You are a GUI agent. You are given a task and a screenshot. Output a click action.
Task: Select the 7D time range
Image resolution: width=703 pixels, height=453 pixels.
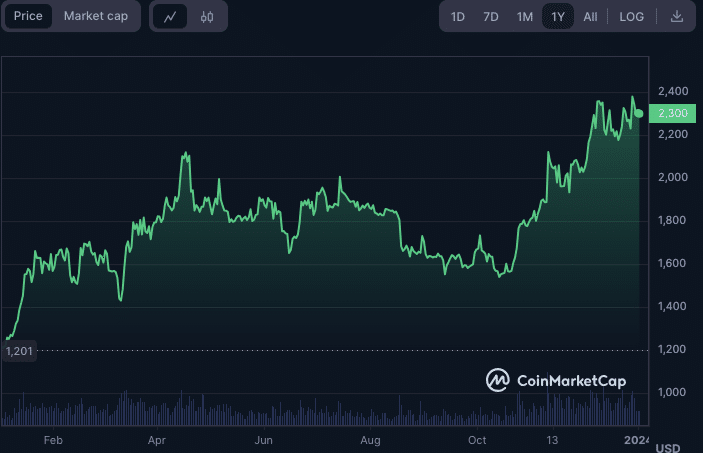(x=491, y=16)
